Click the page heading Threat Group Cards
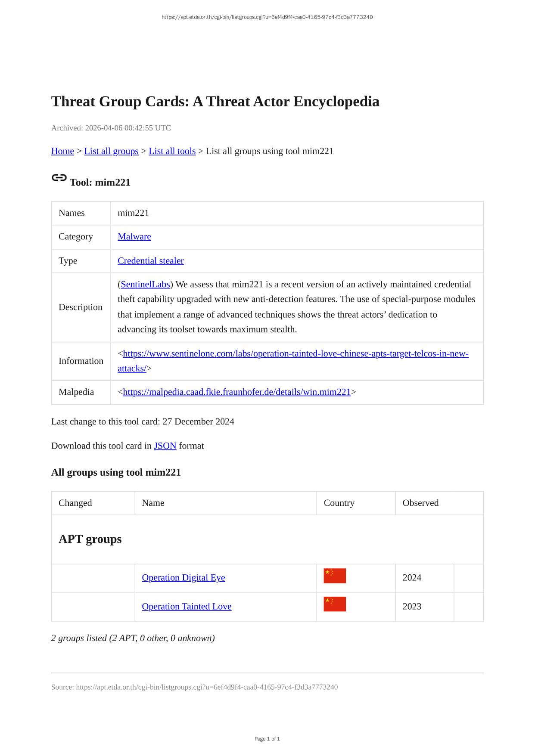 [x=215, y=102]
